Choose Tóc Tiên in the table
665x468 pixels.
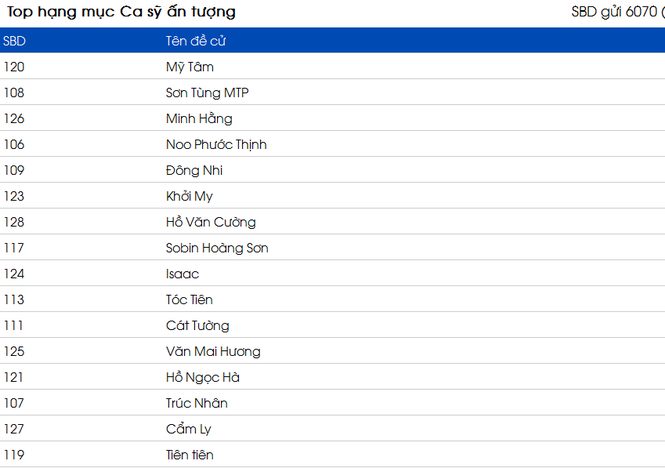[x=189, y=300]
